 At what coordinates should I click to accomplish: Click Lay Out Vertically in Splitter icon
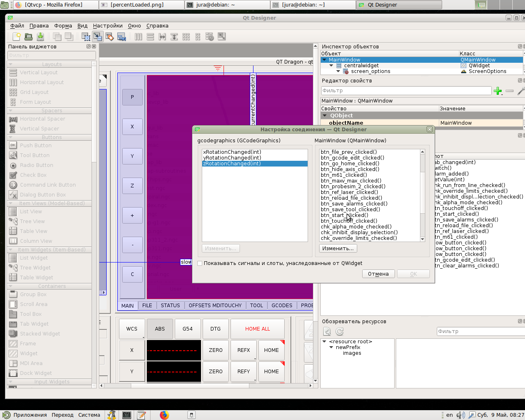pos(174,37)
